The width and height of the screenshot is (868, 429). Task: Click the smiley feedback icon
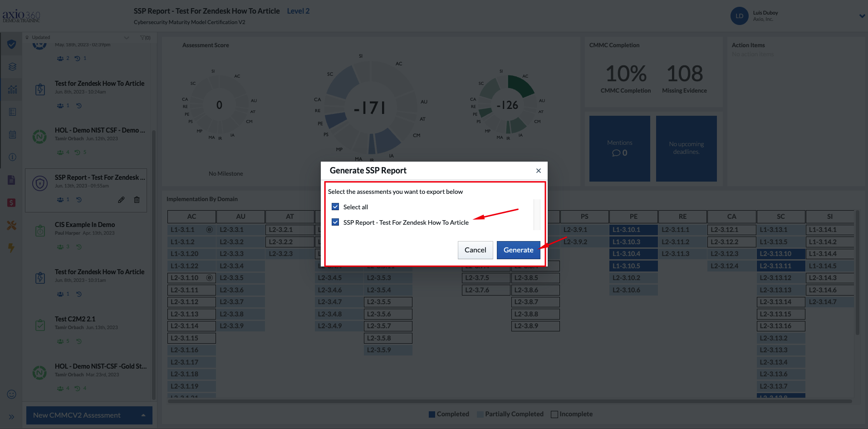point(12,394)
